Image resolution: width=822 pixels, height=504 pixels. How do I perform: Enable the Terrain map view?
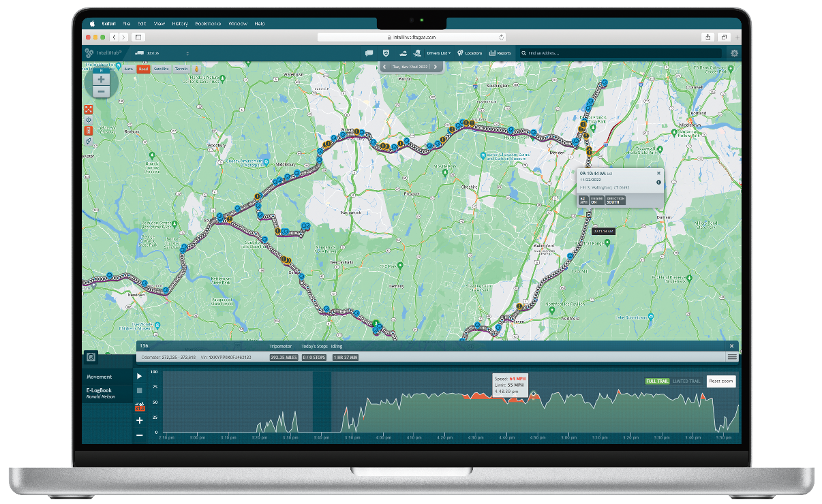181,69
